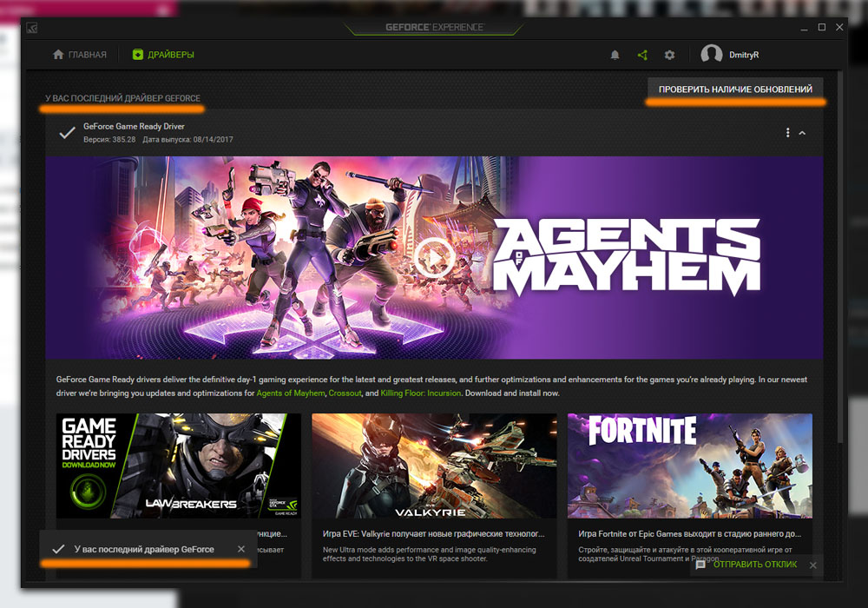The image size is (868, 608).
Task: Close the GeForce Experience window
Action: click(839, 27)
